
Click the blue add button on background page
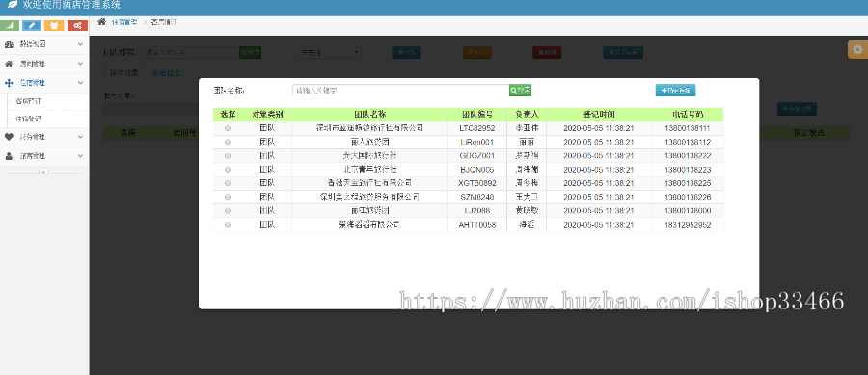[407, 53]
